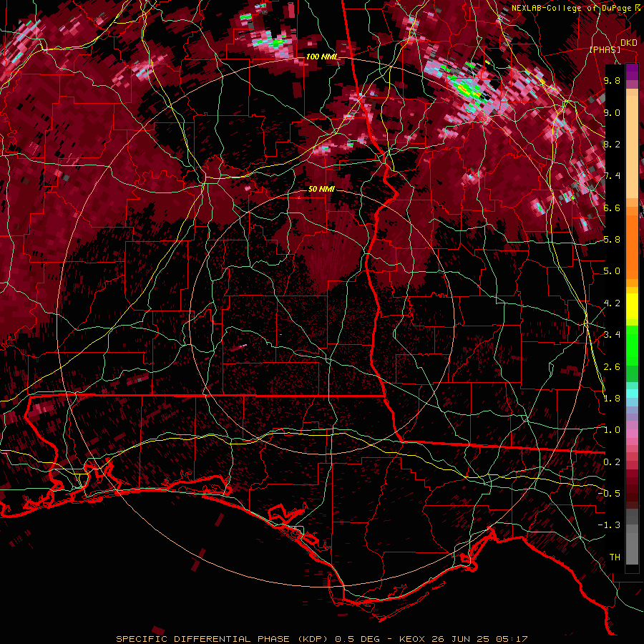Click the pink swatch on the color bar
Screen dimensions: 644x644
[632, 433]
